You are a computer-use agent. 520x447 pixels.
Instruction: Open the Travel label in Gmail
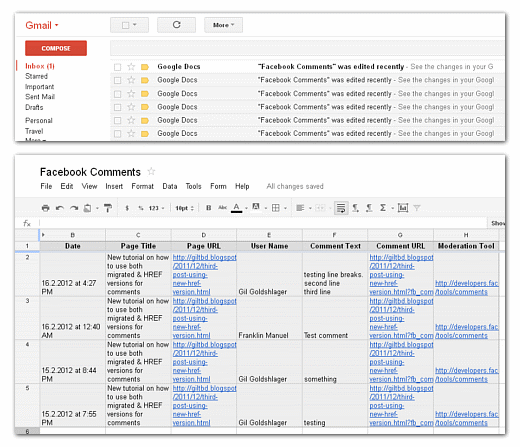tap(34, 131)
